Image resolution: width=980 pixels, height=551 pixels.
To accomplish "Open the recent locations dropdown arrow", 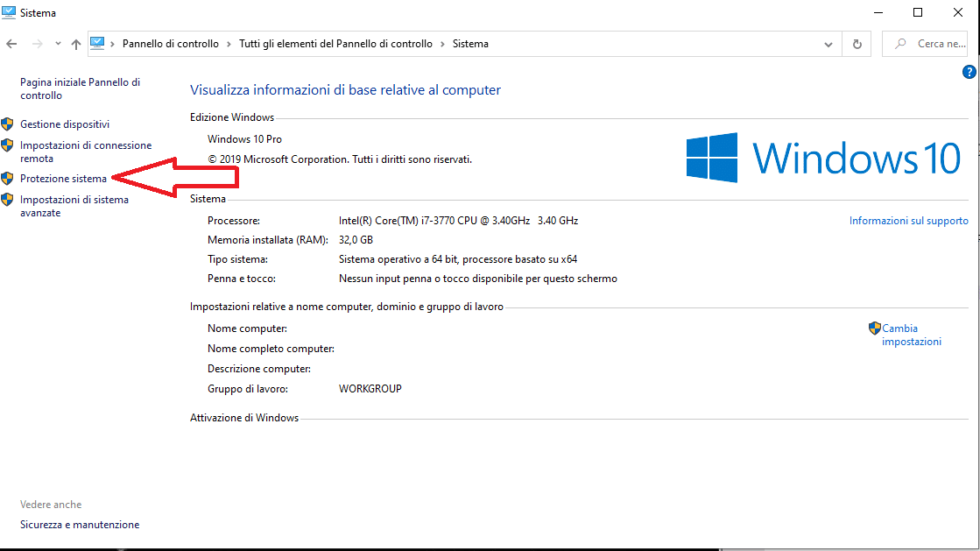I will click(58, 44).
